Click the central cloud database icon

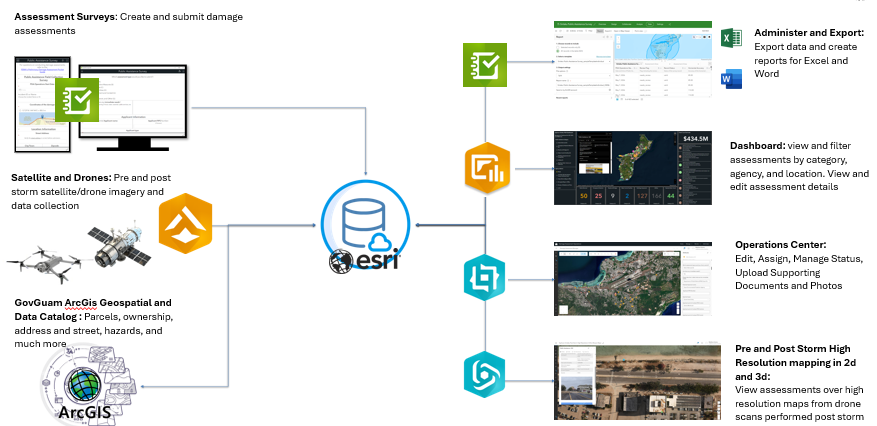(365, 225)
